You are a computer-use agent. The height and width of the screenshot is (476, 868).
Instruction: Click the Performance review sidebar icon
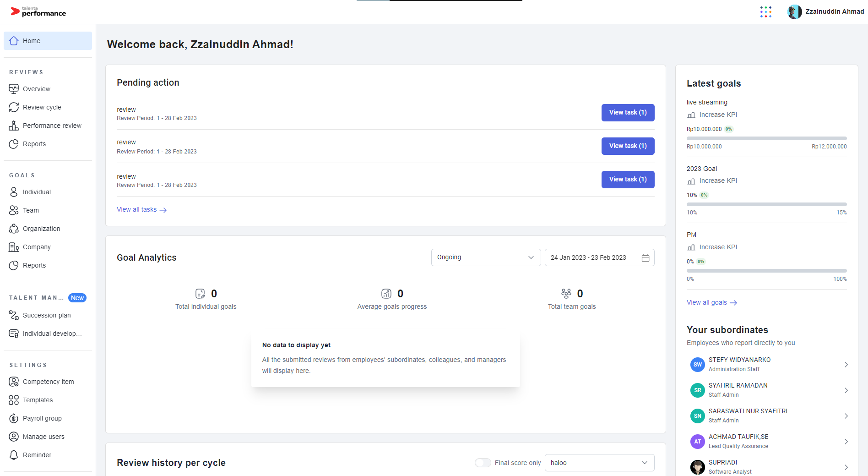click(14, 126)
